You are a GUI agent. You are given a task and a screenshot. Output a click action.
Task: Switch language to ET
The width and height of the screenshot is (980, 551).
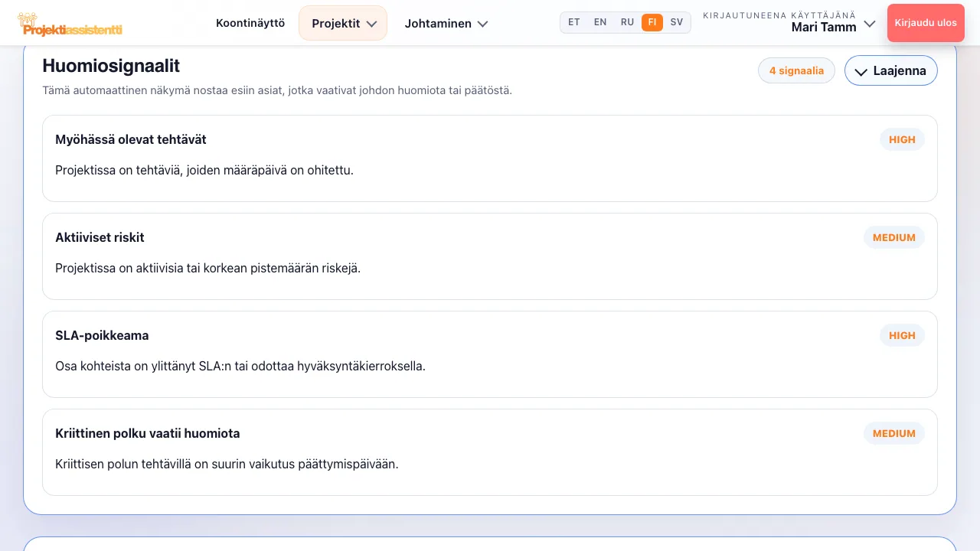pos(574,22)
